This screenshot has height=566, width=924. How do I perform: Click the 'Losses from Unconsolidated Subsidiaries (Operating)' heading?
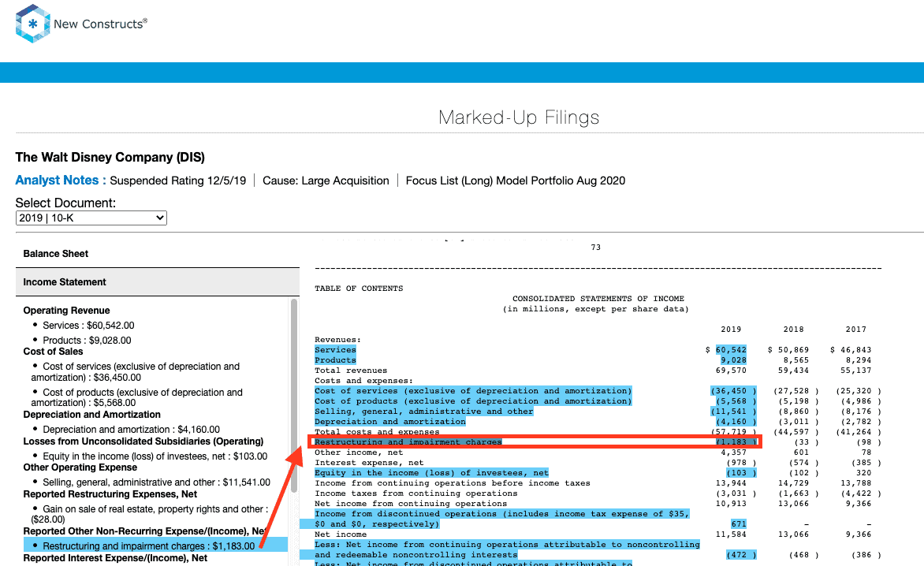coord(143,441)
